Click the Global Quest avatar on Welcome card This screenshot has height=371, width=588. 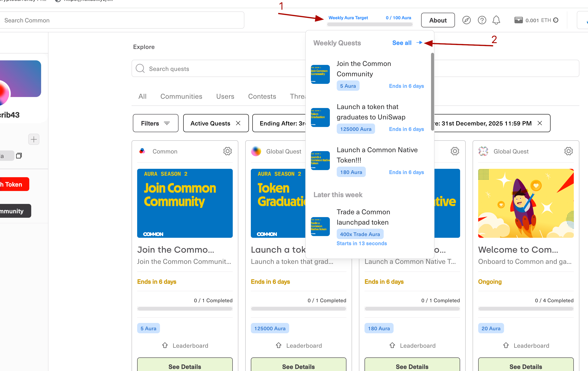tap(483, 151)
